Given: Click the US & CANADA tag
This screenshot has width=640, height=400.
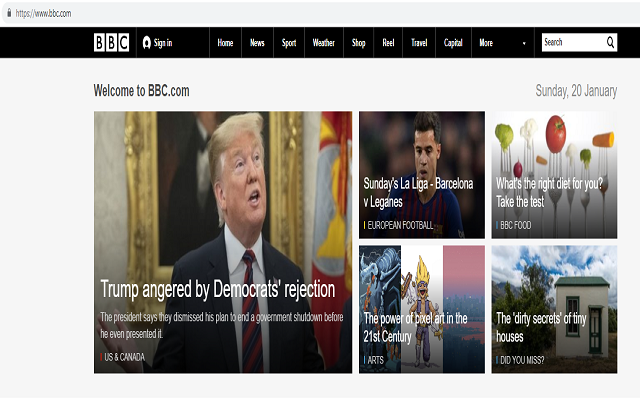Looking at the screenshot, I should 124,357.
